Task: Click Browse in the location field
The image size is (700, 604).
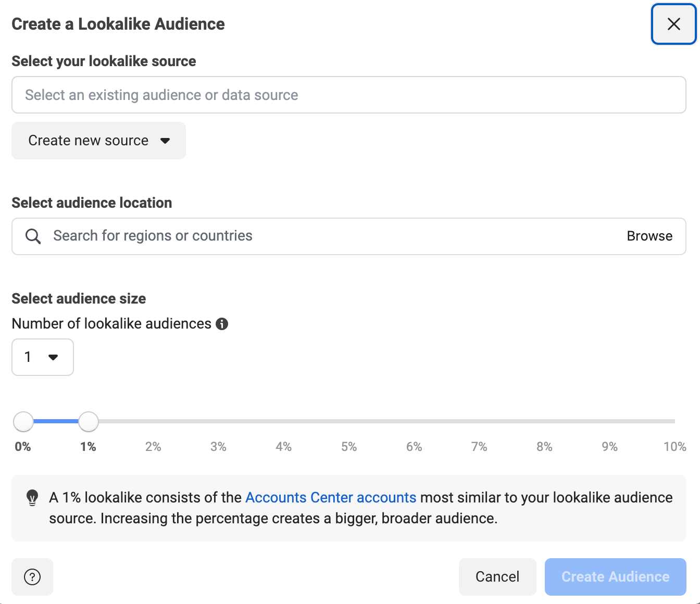Action: click(649, 236)
